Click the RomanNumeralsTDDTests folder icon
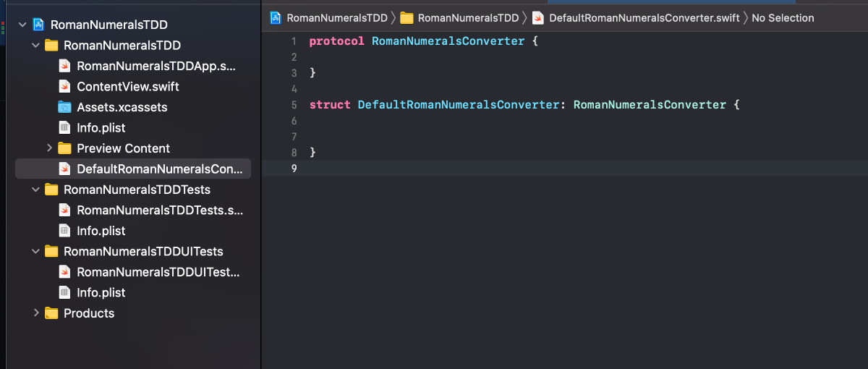Image resolution: width=868 pixels, height=369 pixels. point(51,190)
